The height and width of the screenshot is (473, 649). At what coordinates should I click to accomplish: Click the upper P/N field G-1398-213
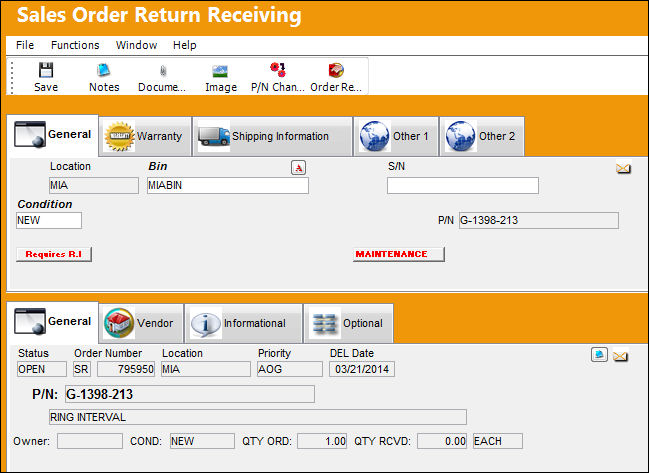(x=539, y=220)
